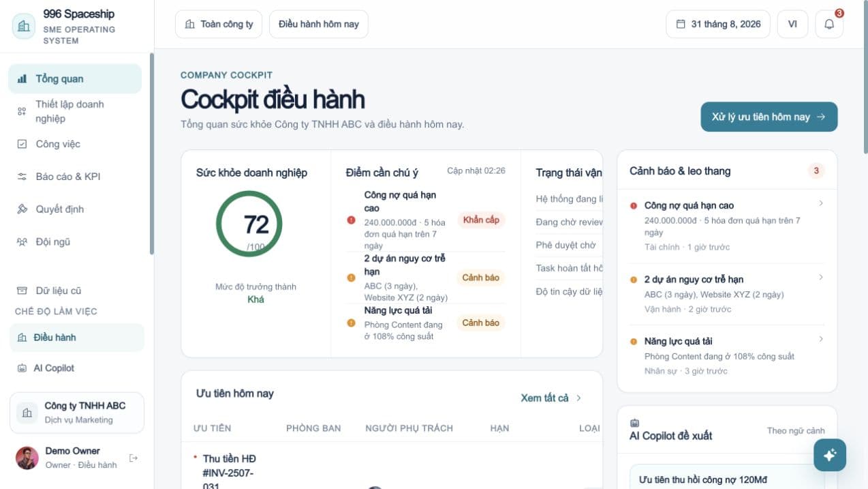Click the logout icon beside Demo Owner
The height and width of the screenshot is (489, 868).
click(134, 458)
